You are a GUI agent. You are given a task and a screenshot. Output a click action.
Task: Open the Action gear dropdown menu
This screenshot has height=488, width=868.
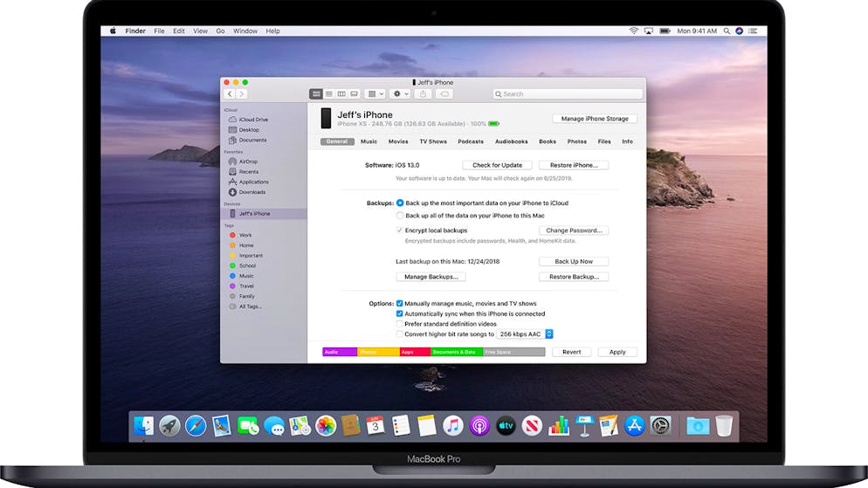[x=400, y=94]
